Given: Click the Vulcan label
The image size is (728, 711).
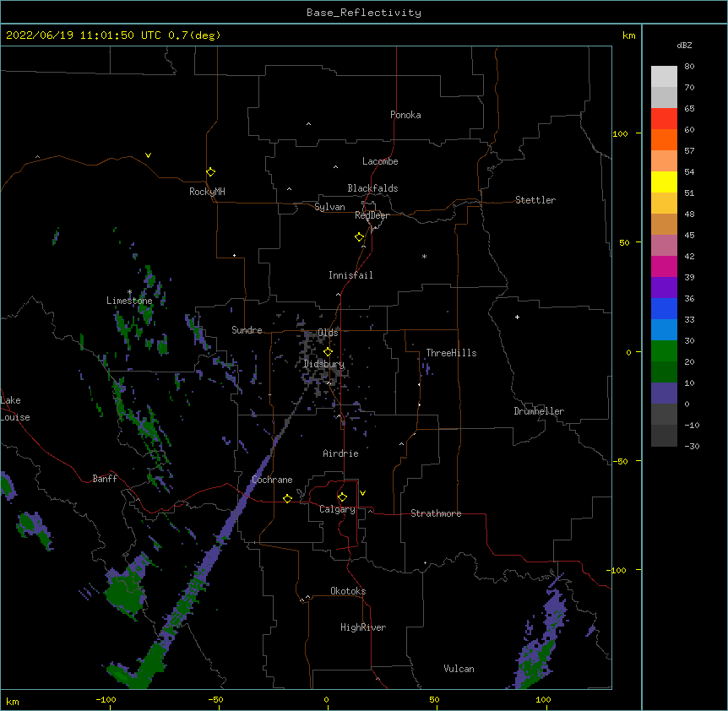Looking at the screenshot, I should pyautogui.click(x=459, y=669).
